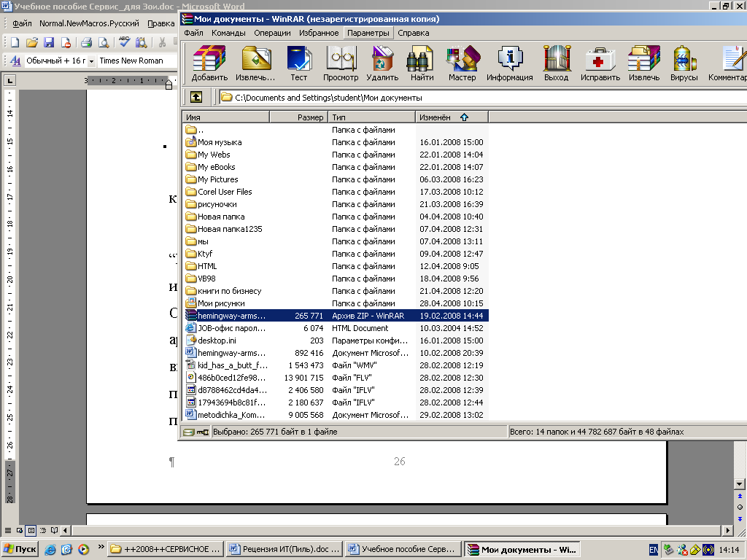Sort file list by Имя column header
The image size is (747, 560).
226,117
